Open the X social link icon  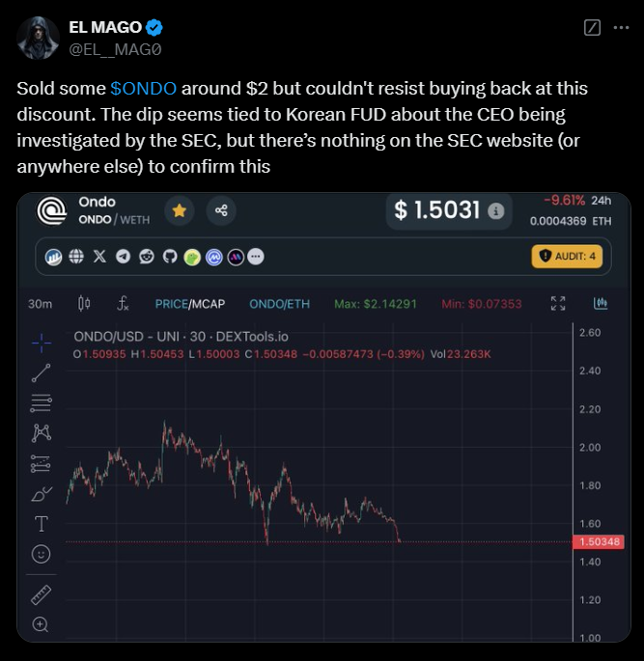(x=100, y=257)
